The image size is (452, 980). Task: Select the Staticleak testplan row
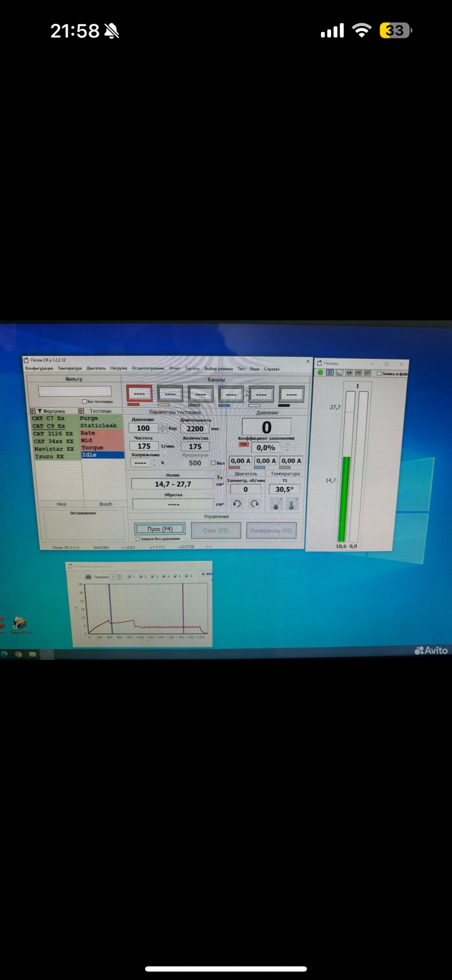[102, 426]
